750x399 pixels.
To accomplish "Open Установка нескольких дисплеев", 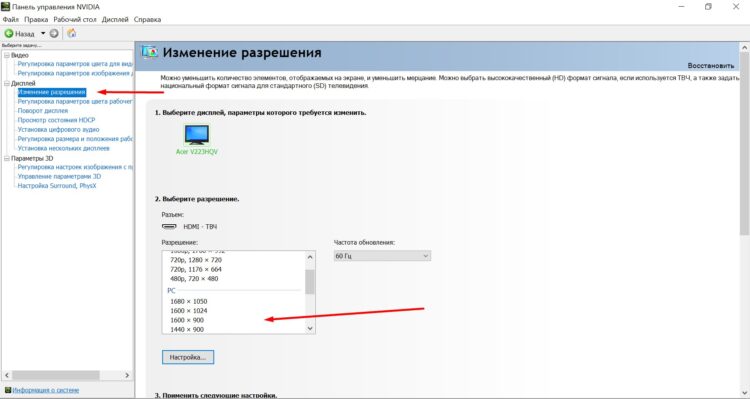I will 64,148.
